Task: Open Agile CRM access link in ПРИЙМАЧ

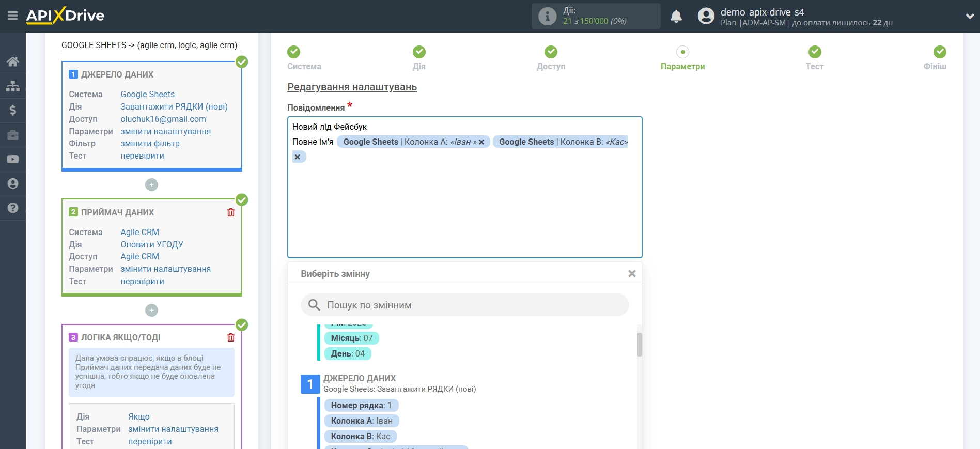Action: click(x=139, y=256)
